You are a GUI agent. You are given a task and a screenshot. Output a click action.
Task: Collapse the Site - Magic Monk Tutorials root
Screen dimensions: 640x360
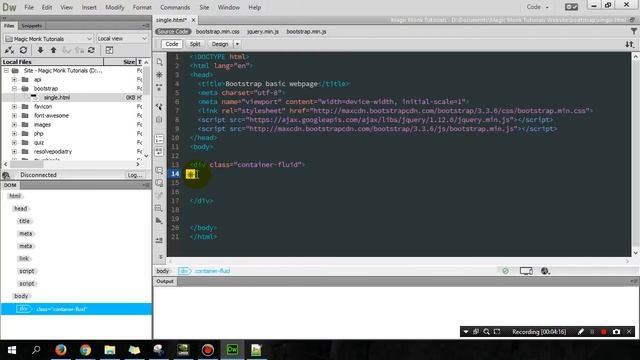click(6, 71)
